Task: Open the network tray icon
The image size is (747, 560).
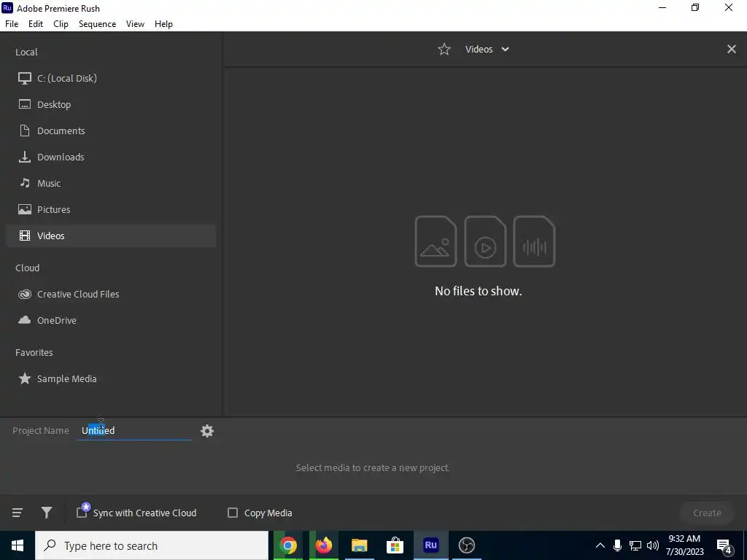Action: (635, 545)
